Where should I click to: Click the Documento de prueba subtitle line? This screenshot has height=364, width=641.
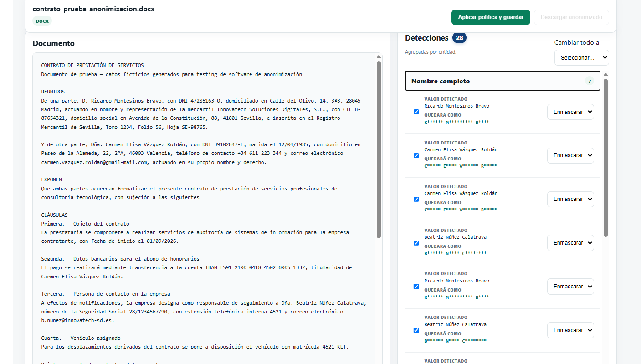click(x=171, y=74)
